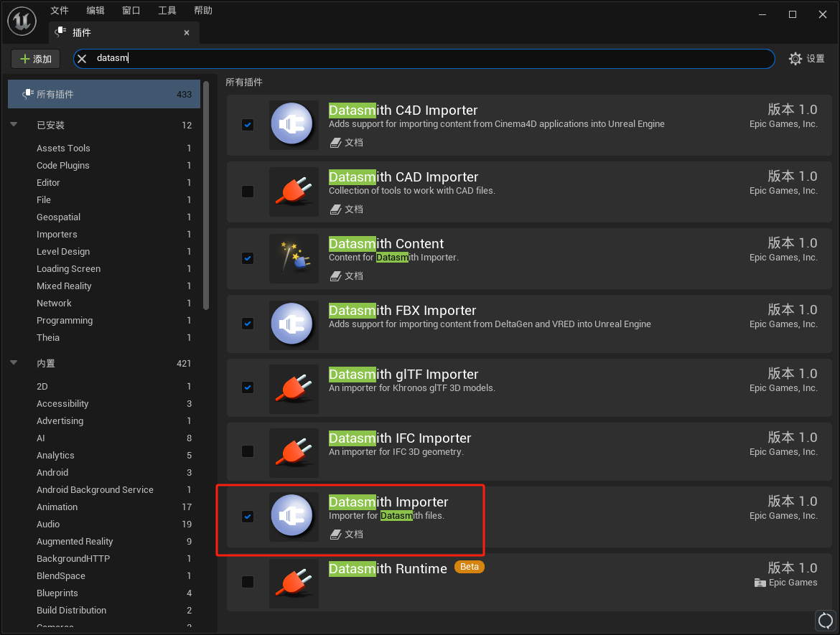
Task: Collapse the 已安装 category
Action: pyautogui.click(x=14, y=125)
